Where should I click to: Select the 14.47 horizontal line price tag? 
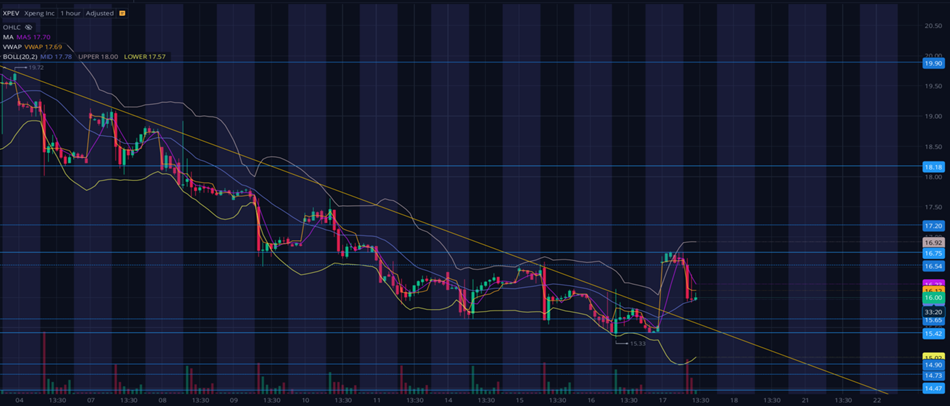click(932, 388)
